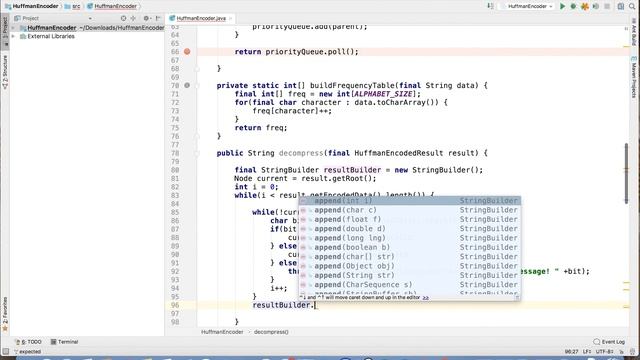Run with coverage using the orange icon

pos(584,6)
